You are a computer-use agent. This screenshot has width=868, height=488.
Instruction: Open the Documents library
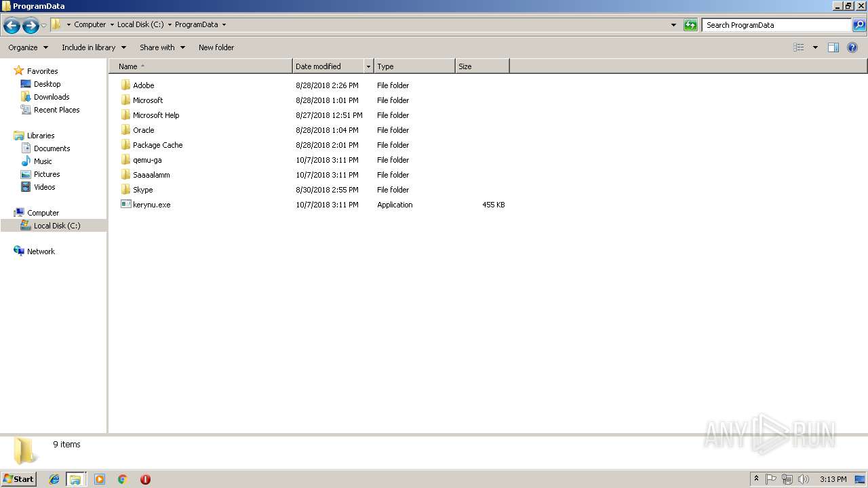[52, 148]
